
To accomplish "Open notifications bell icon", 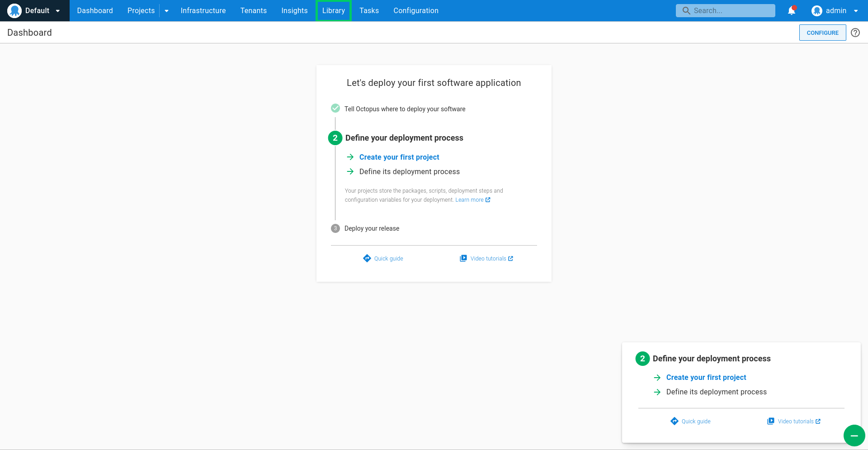I will click(x=792, y=10).
